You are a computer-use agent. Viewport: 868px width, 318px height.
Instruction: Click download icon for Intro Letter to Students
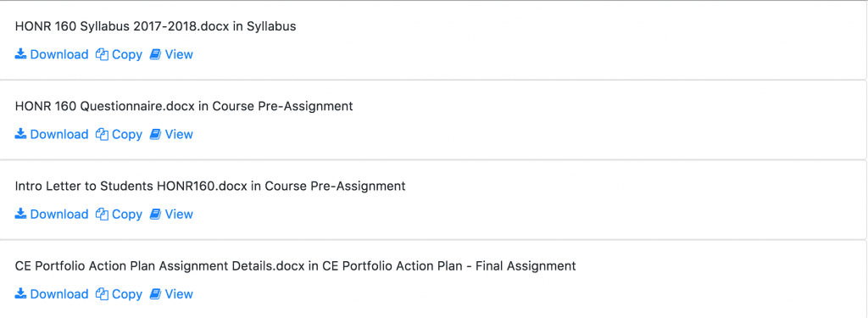pos(20,214)
